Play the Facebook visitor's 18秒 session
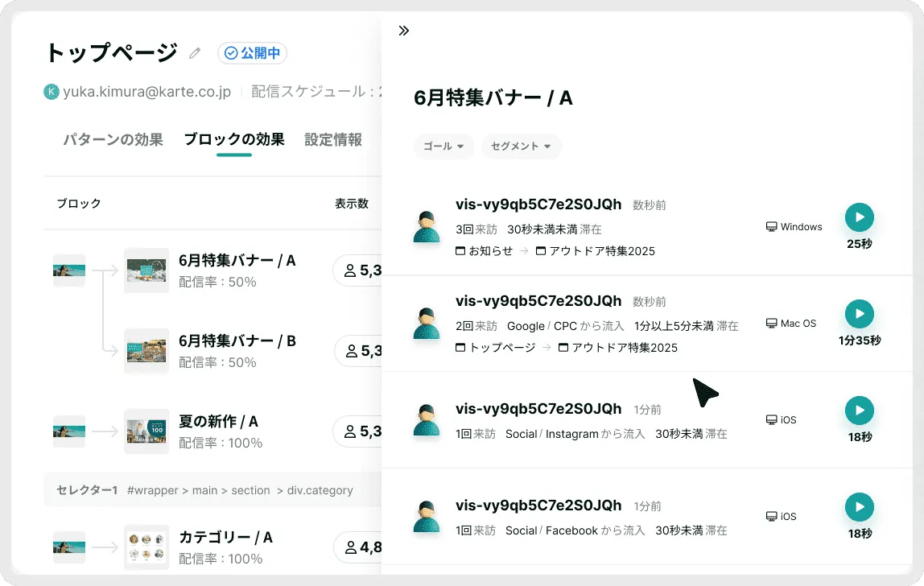This screenshot has width=924, height=586. [x=859, y=507]
